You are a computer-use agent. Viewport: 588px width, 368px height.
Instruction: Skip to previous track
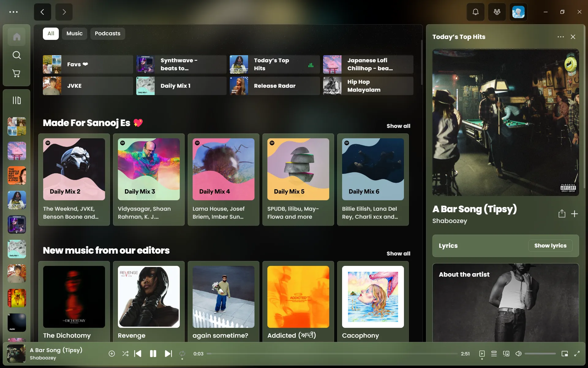coord(138,354)
